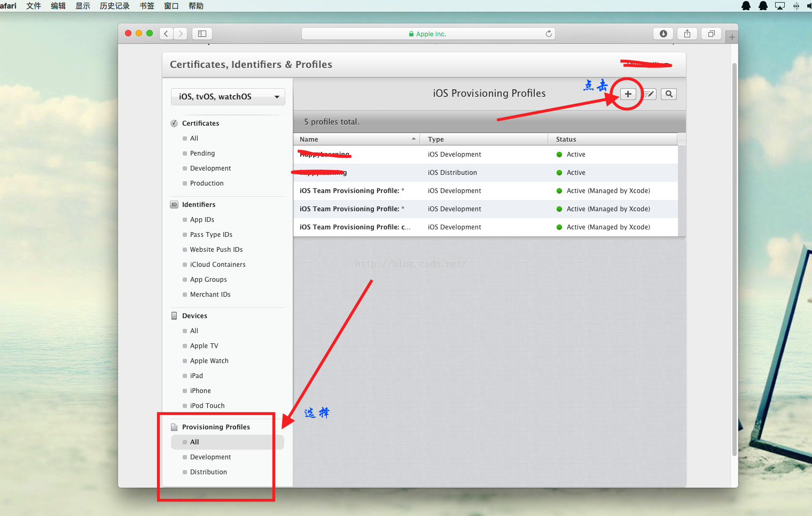Open the 文件 menu
Viewport: 812px width, 516px height.
pyautogui.click(x=34, y=6)
